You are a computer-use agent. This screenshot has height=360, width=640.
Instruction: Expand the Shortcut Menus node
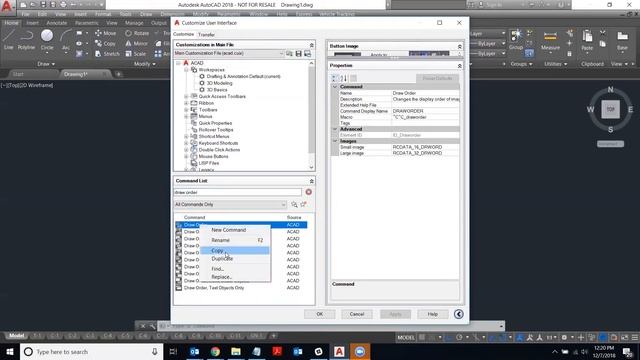[186, 136]
